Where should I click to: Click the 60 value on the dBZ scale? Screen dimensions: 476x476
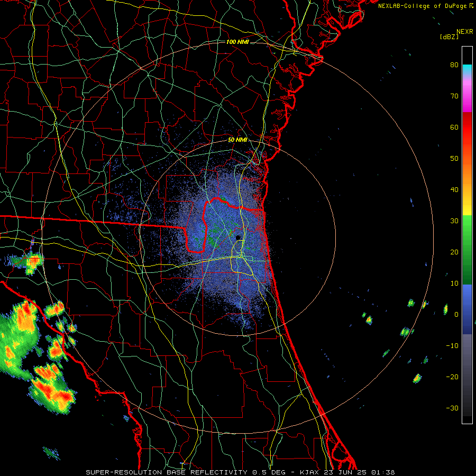[454, 127]
